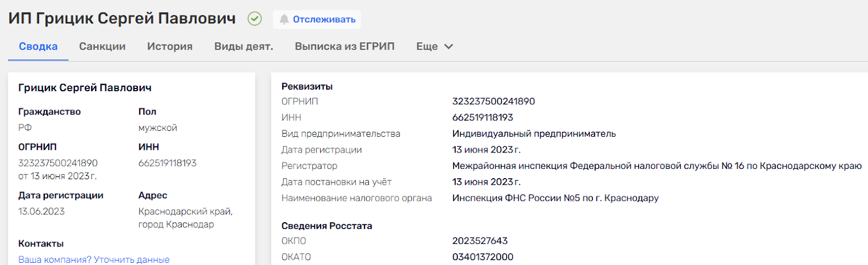
Task: Click the chevron arrow next to Еще
Action: 449,47
